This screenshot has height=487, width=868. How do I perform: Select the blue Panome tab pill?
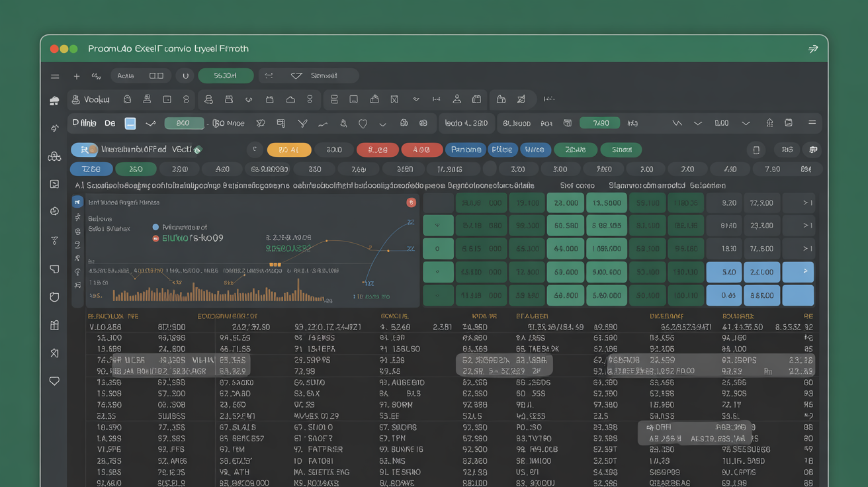pyautogui.click(x=466, y=150)
